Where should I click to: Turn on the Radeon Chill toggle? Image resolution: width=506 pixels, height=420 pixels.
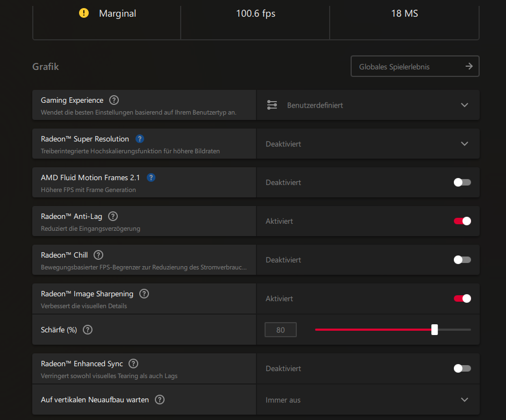(x=462, y=260)
